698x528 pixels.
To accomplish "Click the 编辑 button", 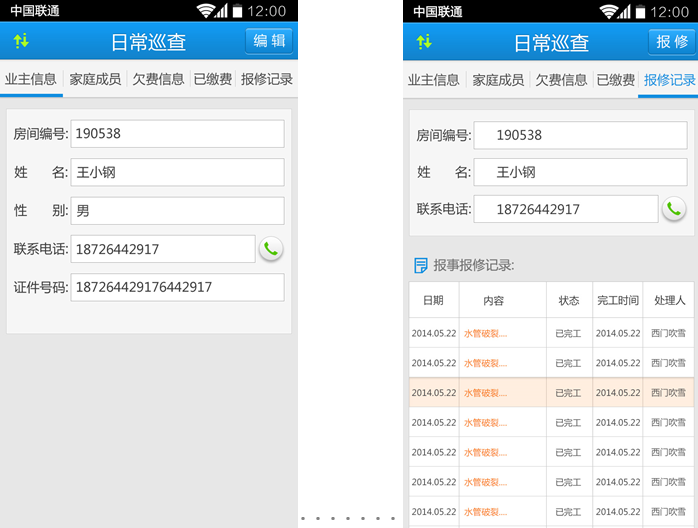I will pyautogui.click(x=269, y=41).
